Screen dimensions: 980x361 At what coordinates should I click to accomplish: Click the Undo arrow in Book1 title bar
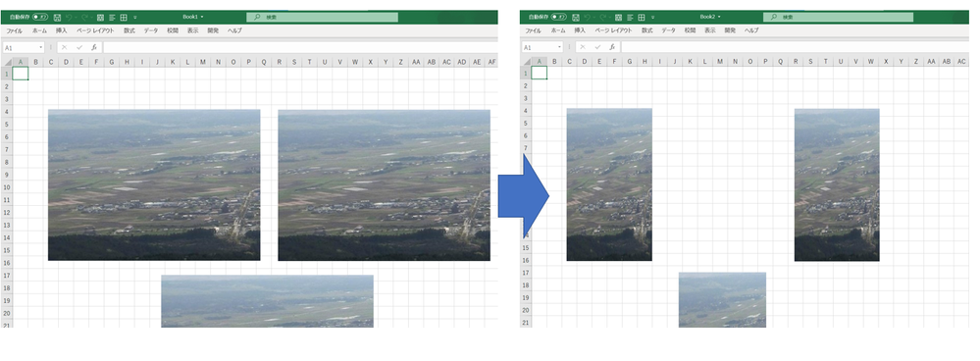tap(71, 18)
